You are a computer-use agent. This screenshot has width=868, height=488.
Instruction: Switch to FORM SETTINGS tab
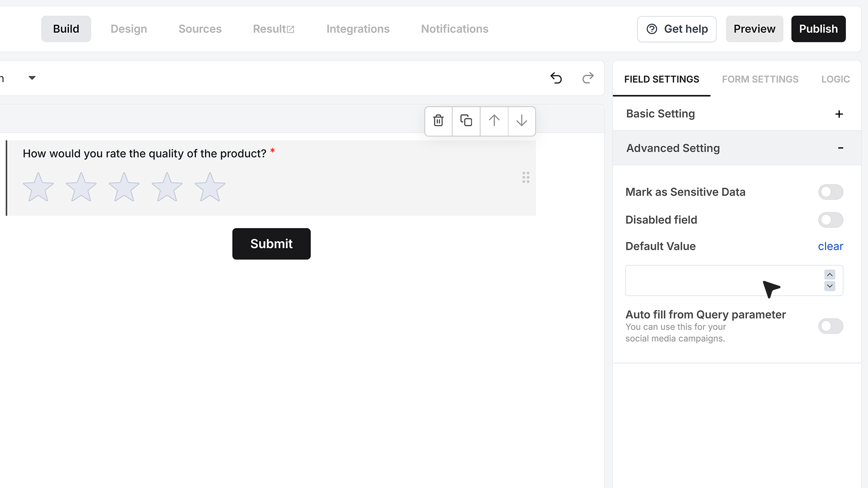[x=760, y=79]
